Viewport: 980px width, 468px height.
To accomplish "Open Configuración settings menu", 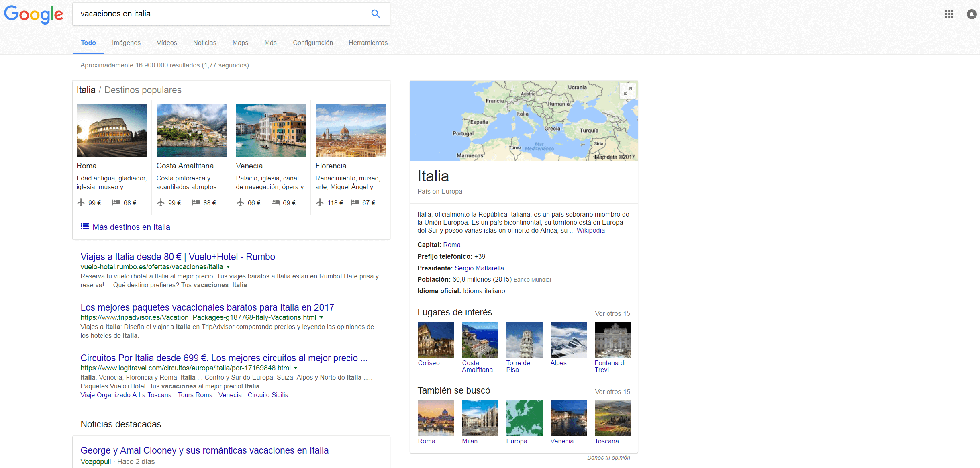I will pyautogui.click(x=313, y=43).
